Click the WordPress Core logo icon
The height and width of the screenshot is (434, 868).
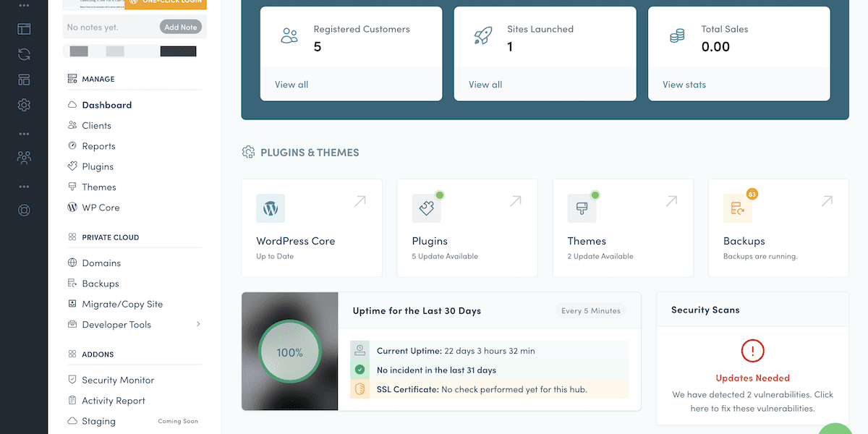click(271, 208)
